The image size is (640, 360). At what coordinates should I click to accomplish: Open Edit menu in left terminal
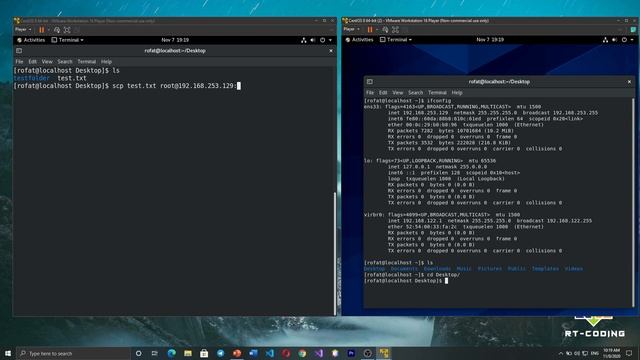33,62
